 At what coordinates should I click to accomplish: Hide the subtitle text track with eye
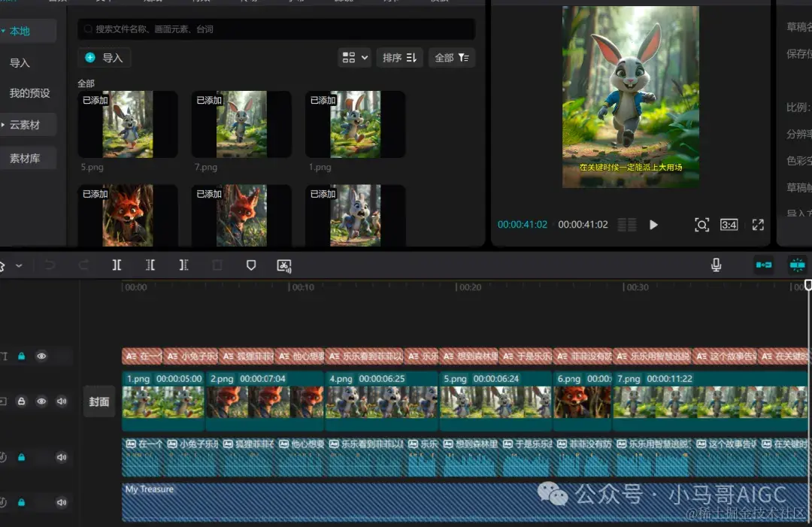click(x=41, y=356)
